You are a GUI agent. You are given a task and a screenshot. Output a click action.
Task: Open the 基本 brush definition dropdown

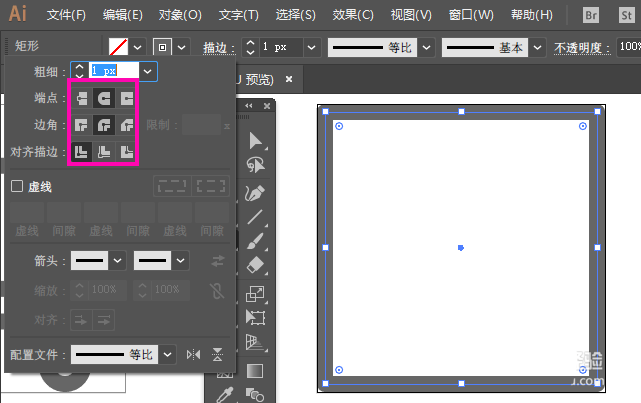[x=538, y=47]
